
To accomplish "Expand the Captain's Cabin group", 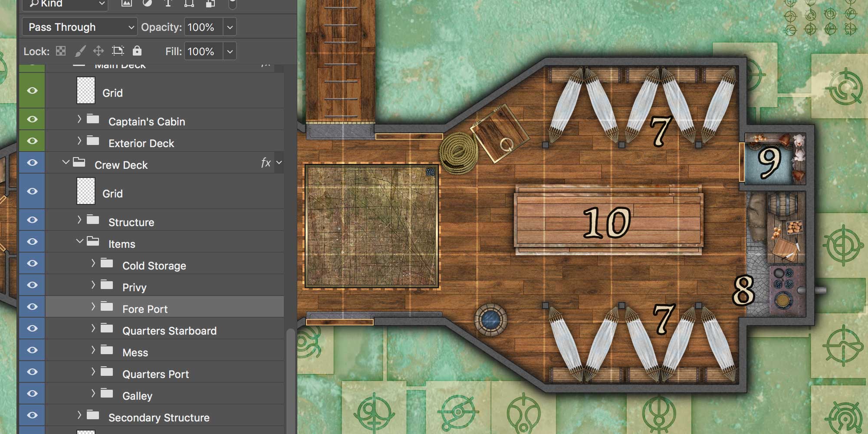I will pyautogui.click(x=79, y=118).
